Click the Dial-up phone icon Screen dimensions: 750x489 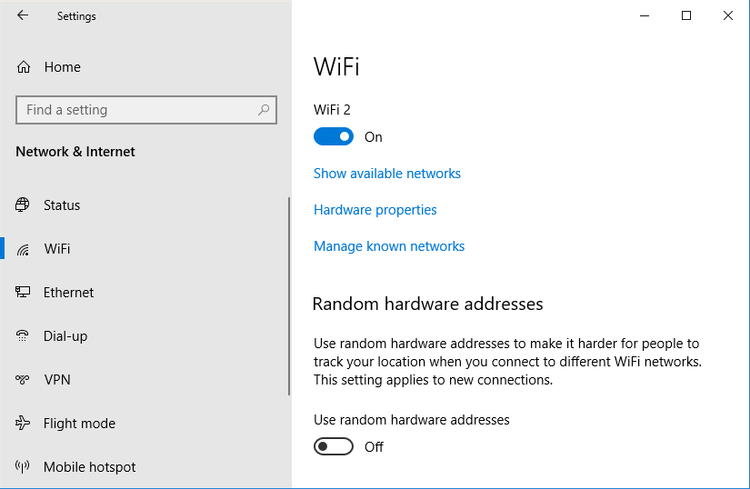pyautogui.click(x=22, y=336)
